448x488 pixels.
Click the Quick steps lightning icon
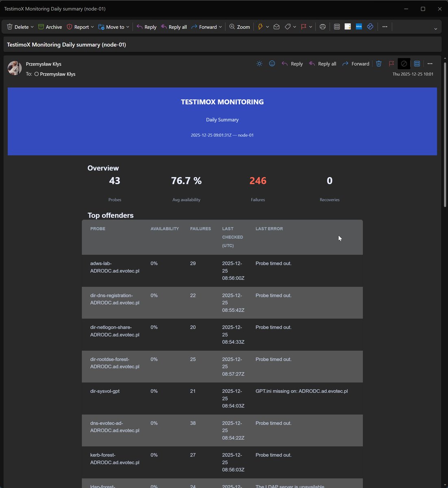click(260, 27)
